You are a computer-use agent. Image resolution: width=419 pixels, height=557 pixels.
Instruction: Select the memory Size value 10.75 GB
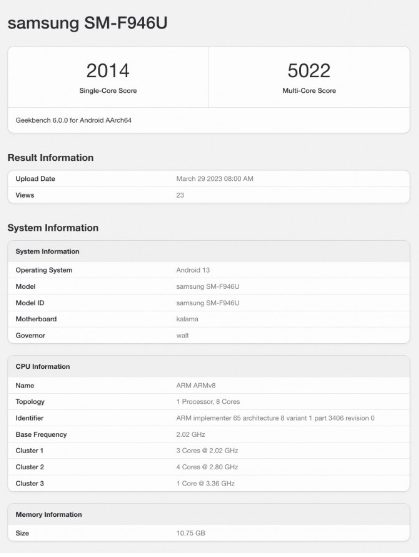(190, 533)
